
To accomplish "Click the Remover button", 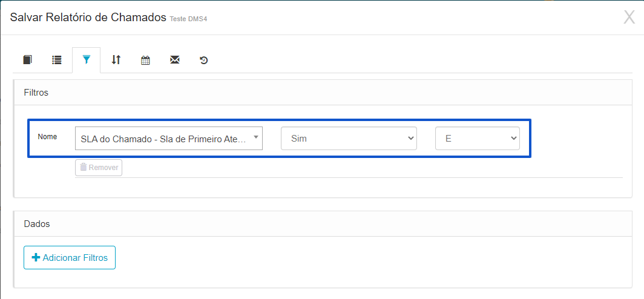I will pos(99,168).
